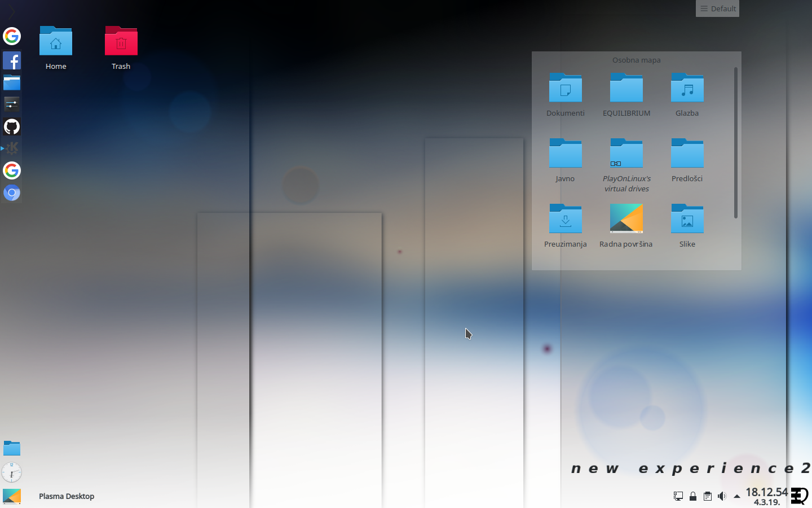Click the KDE gear logo icon in the dock
This screenshot has width=812, height=508.
12,148
